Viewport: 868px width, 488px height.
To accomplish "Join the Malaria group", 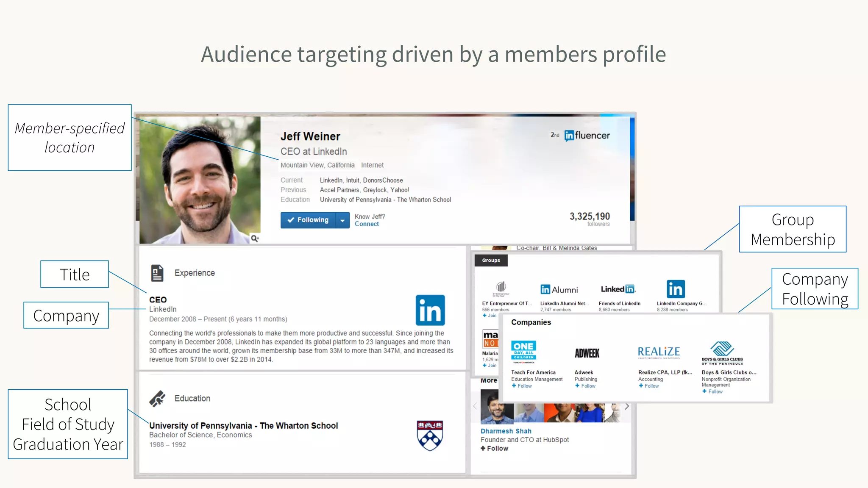I will coord(490,366).
